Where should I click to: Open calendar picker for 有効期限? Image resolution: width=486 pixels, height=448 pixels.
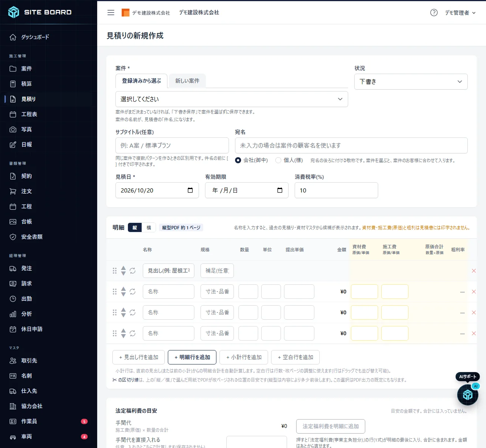click(280, 190)
